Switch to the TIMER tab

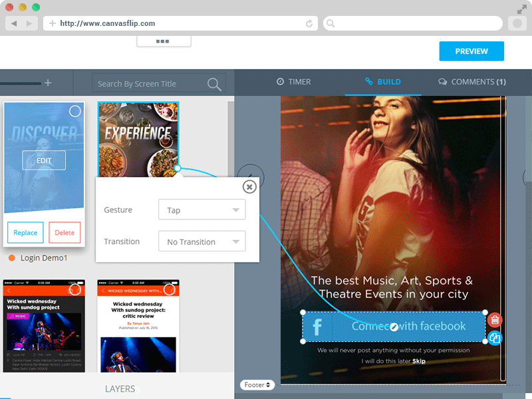(x=294, y=82)
